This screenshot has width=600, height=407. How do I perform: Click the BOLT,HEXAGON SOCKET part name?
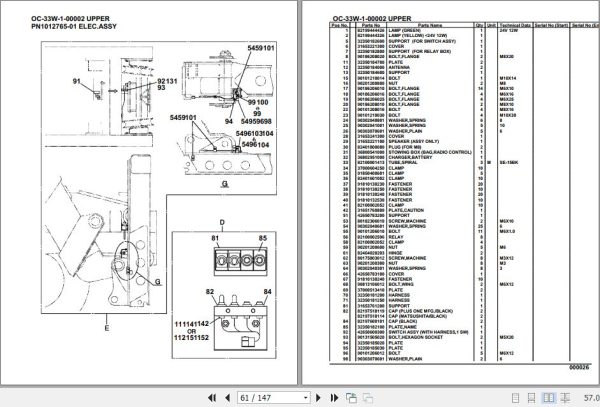click(416, 337)
